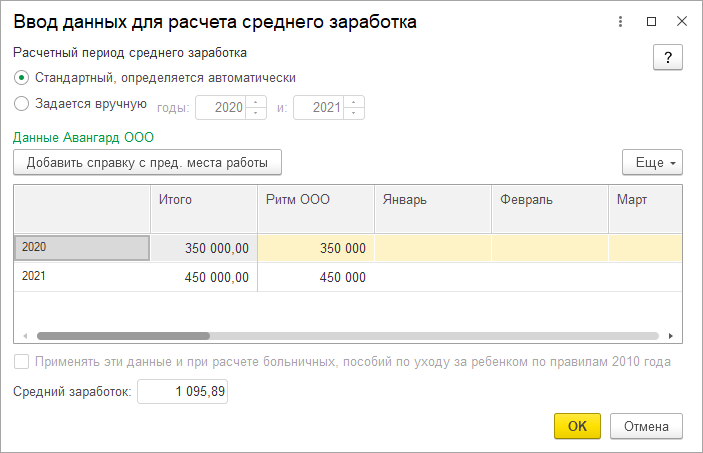Choose the Задается вручную radio button
The height and width of the screenshot is (453, 703).
click(22, 104)
